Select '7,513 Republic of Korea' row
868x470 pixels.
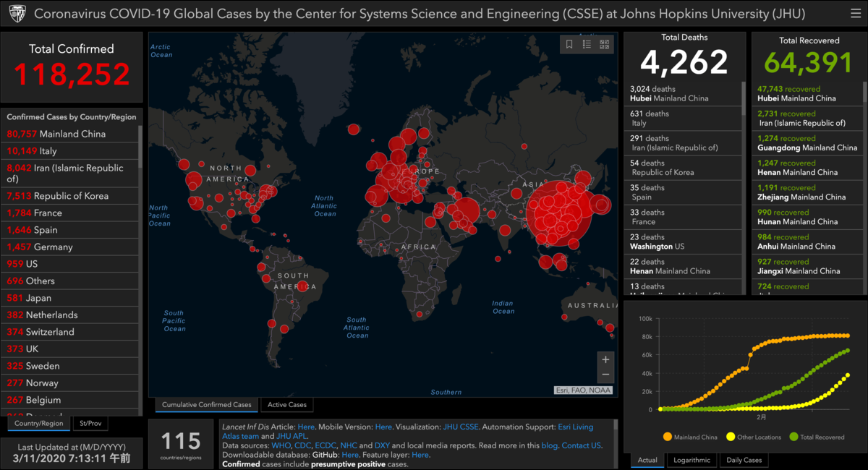point(71,196)
